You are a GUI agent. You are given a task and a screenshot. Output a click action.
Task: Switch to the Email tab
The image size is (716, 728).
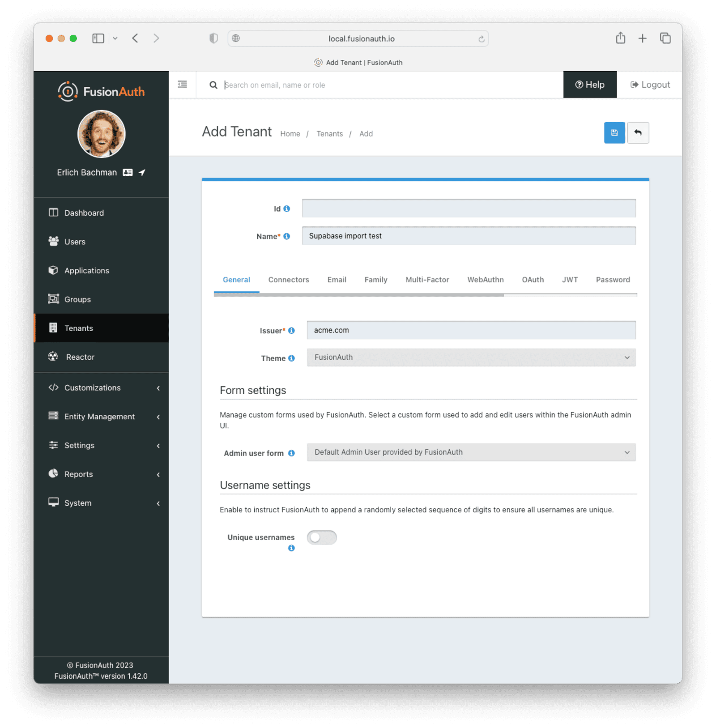click(337, 280)
